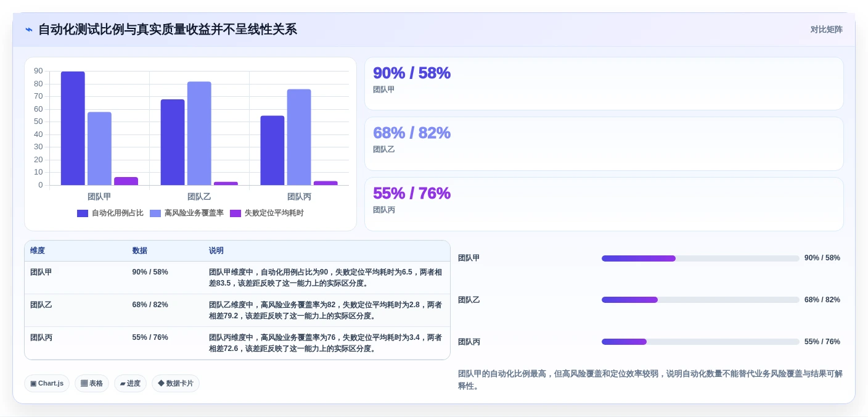The height and width of the screenshot is (417, 868).
Task: Click the lightning icon beside the title
Action: click(29, 30)
